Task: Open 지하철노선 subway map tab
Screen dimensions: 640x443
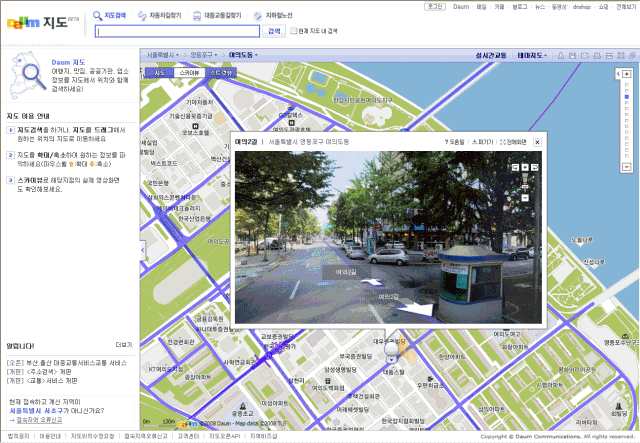Action: [273, 16]
